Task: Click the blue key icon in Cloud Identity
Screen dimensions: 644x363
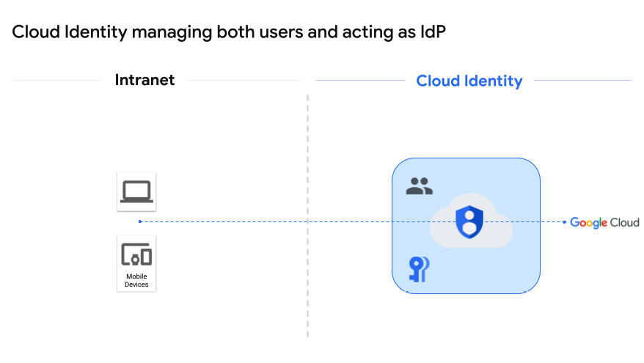Action: [420, 269]
